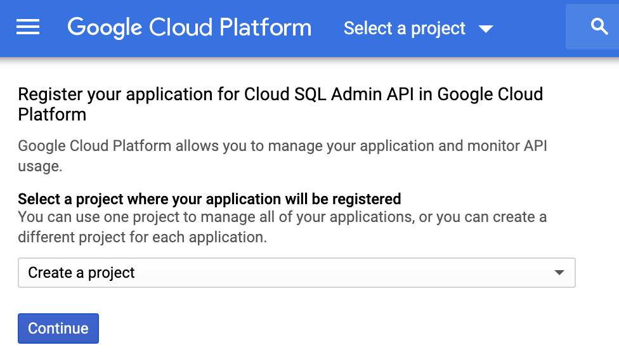
Task: Click the arrow beside Select a project
Action: 486,29
